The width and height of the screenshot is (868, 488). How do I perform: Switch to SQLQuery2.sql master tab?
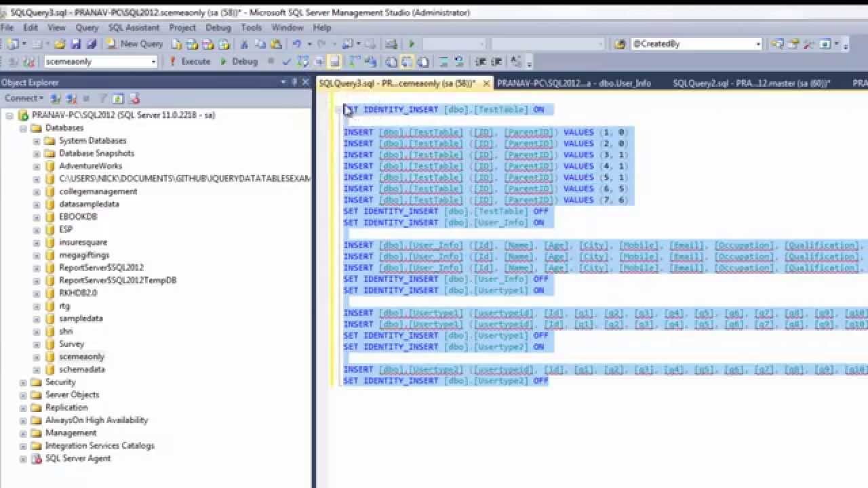(751, 83)
